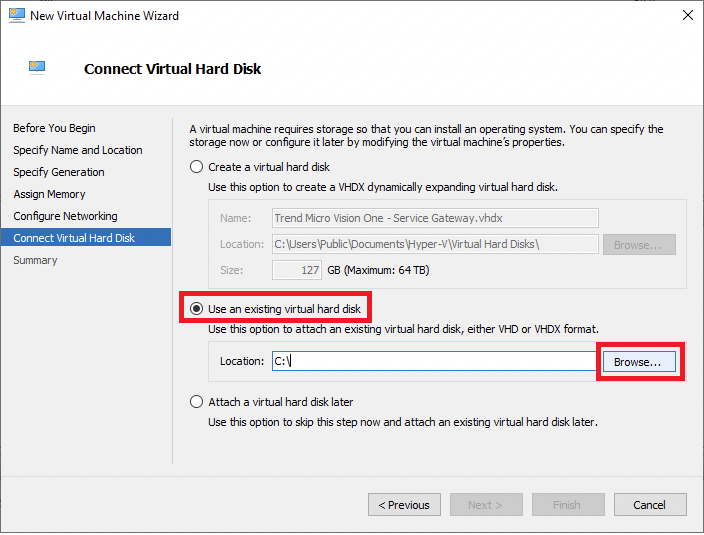
Task: Click the disk Size field showing 127
Action: [296, 269]
